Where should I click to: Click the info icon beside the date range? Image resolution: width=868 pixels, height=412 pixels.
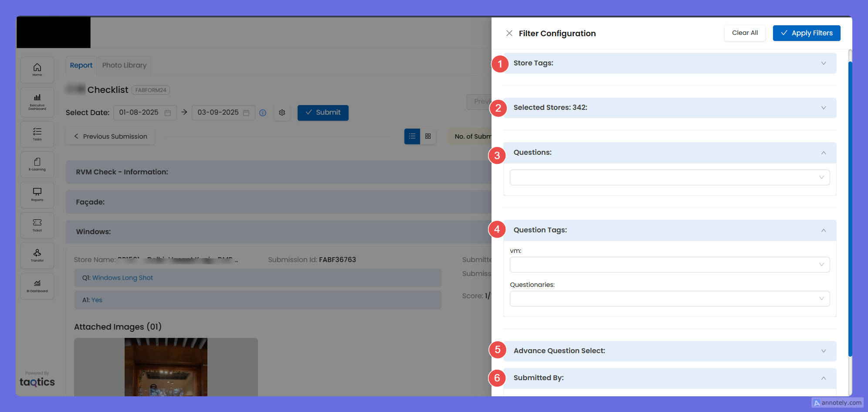pos(263,113)
